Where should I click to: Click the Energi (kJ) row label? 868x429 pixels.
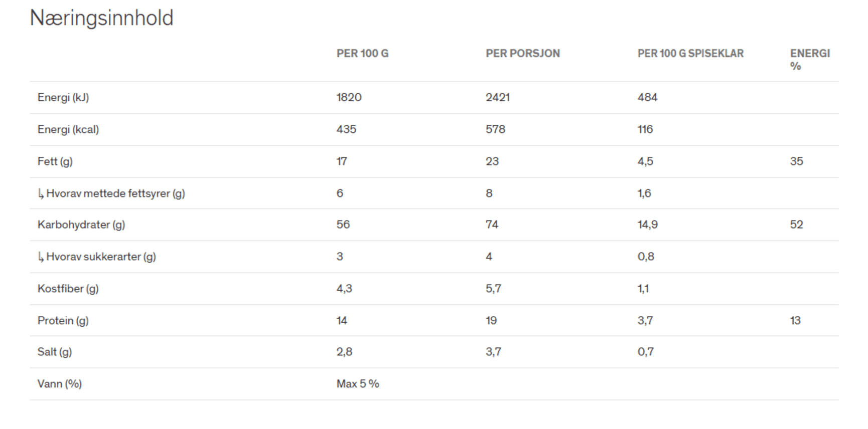point(63,97)
